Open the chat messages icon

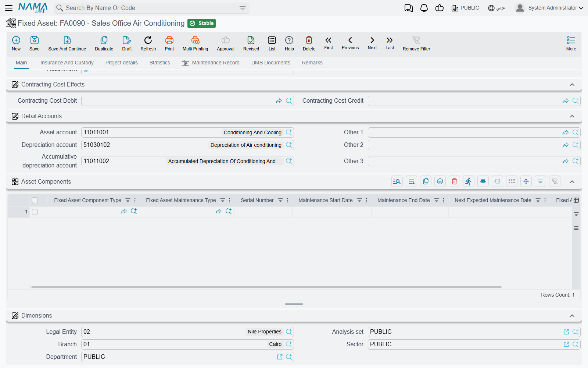click(x=408, y=8)
